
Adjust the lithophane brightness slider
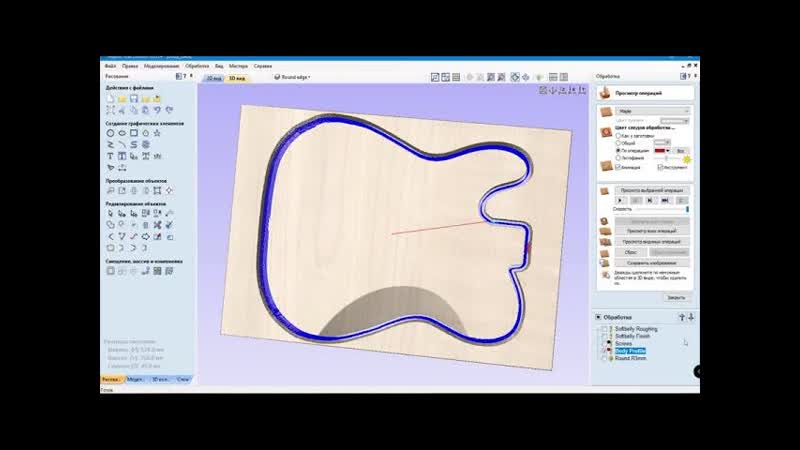(x=666, y=159)
